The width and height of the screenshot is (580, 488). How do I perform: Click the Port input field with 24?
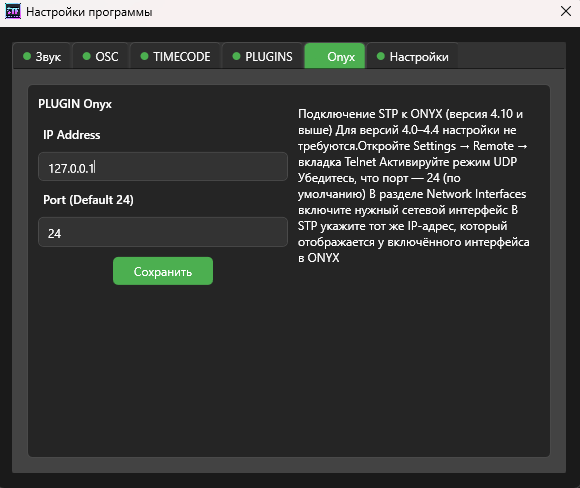click(163, 232)
